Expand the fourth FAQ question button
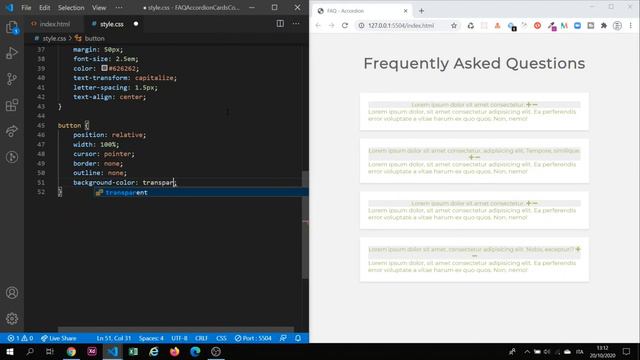640x360 pixels. pyautogui.click(x=474, y=253)
